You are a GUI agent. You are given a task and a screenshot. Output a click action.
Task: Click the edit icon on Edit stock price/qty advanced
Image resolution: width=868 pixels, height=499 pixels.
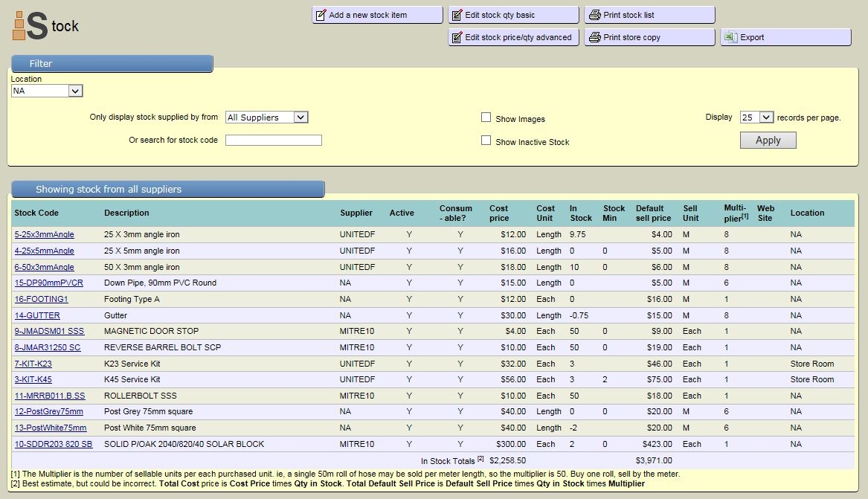pyautogui.click(x=457, y=38)
